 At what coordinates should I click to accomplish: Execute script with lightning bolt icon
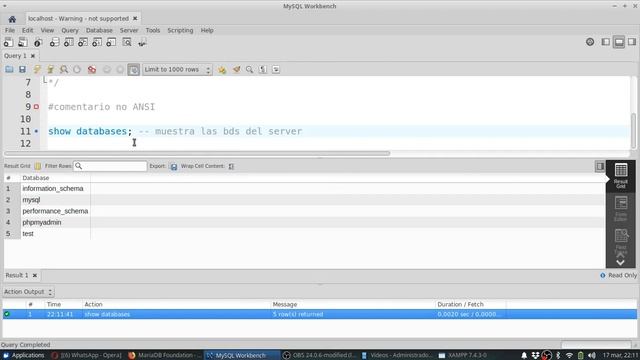37,69
